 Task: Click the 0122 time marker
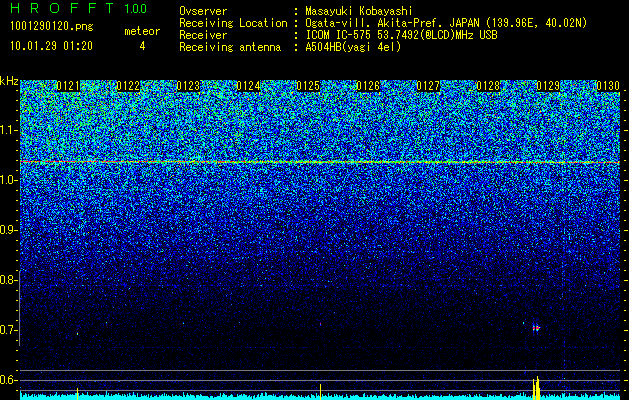(128, 86)
